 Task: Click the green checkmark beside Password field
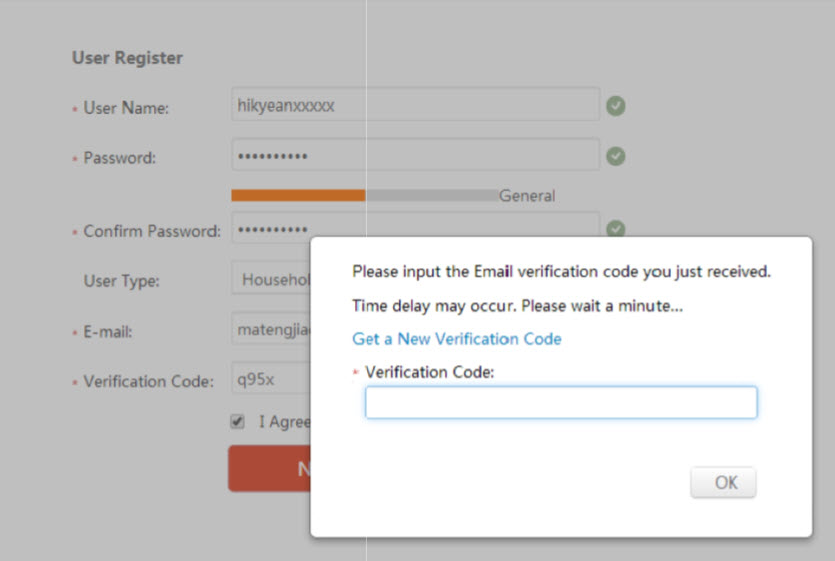point(616,155)
